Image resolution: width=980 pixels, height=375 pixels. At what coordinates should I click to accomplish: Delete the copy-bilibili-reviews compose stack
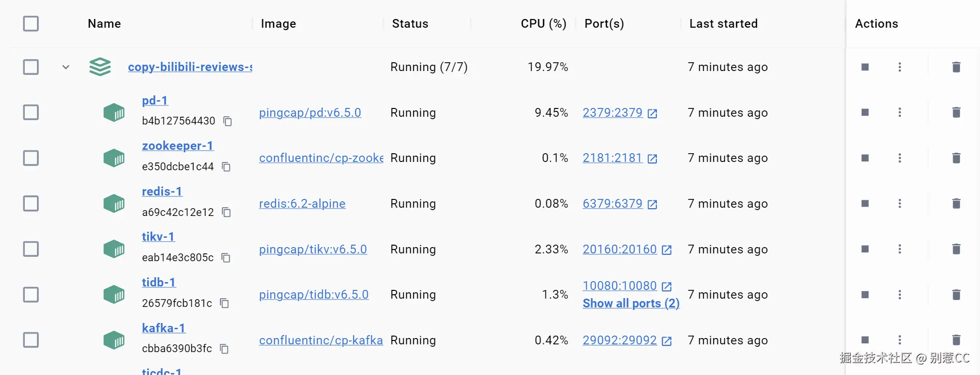[x=956, y=67]
